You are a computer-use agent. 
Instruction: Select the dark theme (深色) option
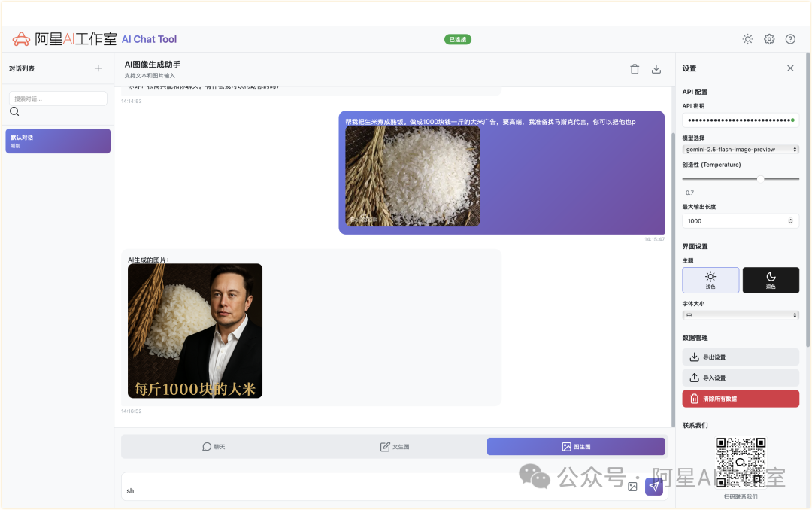771,280
